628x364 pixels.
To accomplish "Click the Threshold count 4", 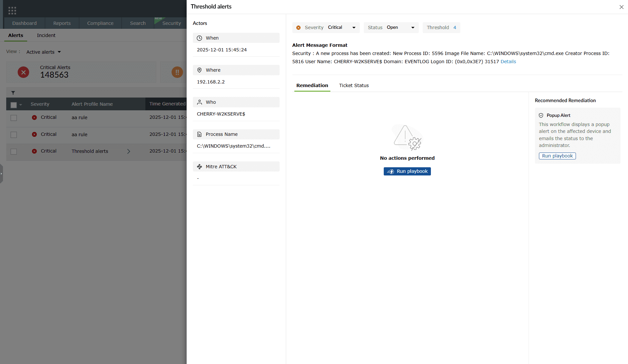I will tap(454, 27).
